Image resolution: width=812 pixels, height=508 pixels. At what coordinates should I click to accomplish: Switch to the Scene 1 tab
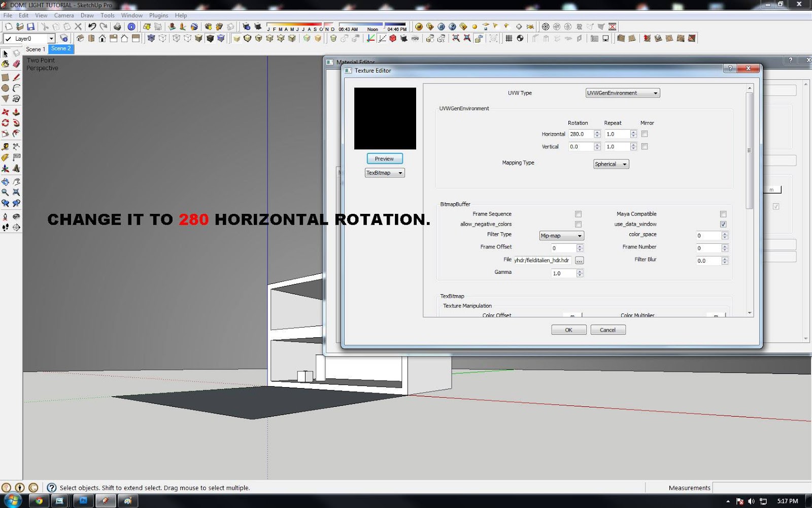(x=36, y=49)
